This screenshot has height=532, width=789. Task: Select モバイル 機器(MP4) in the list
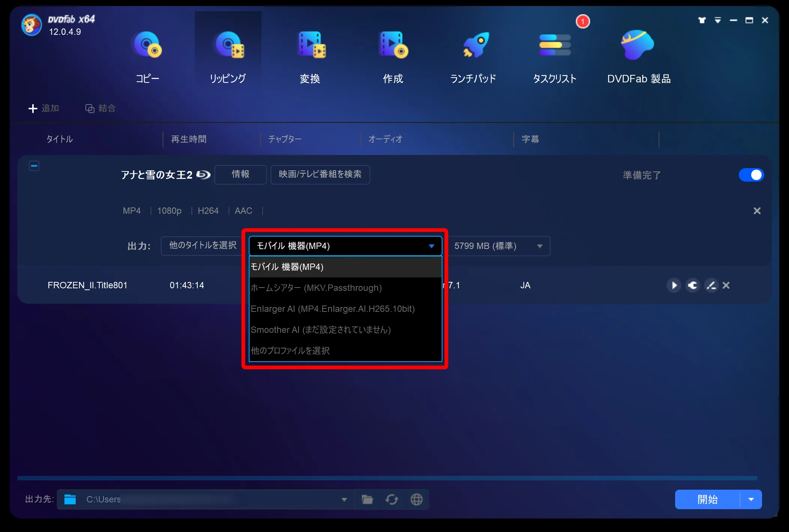(x=345, y=267)
